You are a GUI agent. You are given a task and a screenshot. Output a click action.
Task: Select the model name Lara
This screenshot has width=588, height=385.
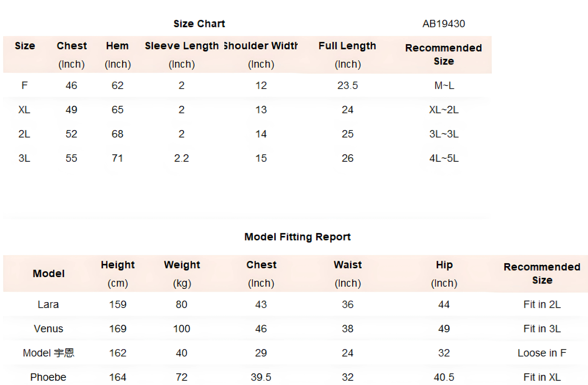[x=48, y=304]
